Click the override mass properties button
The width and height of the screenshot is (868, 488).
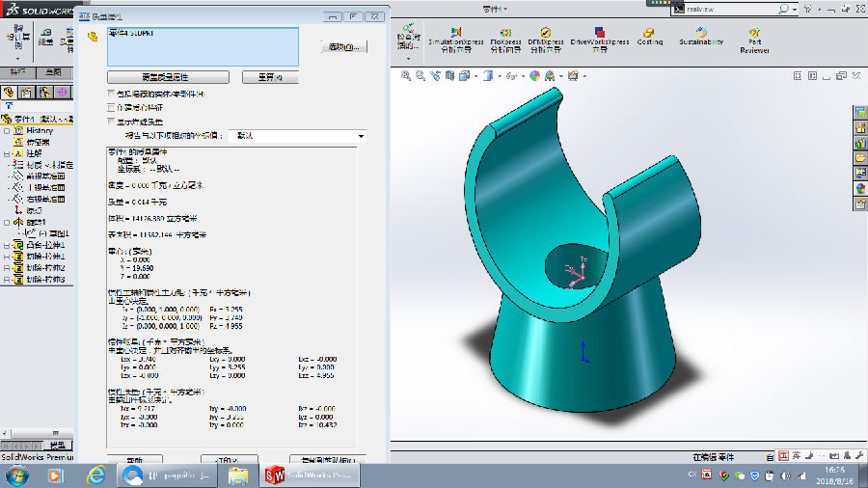tap(168, 77)
